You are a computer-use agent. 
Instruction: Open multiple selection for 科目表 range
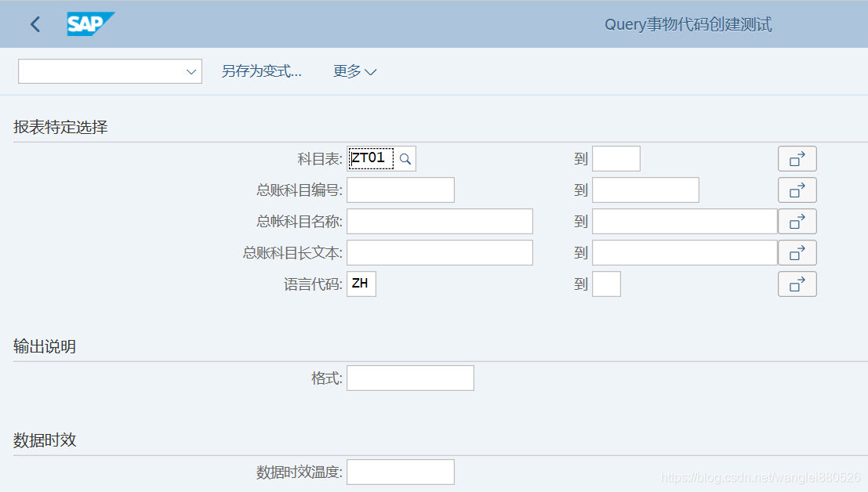click(x=797, y=158)
